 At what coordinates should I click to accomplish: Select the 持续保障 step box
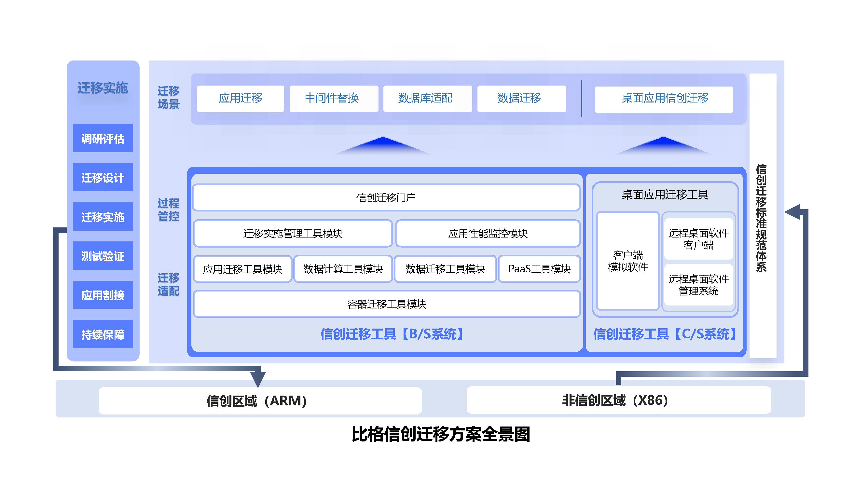(x=103, y=334)
